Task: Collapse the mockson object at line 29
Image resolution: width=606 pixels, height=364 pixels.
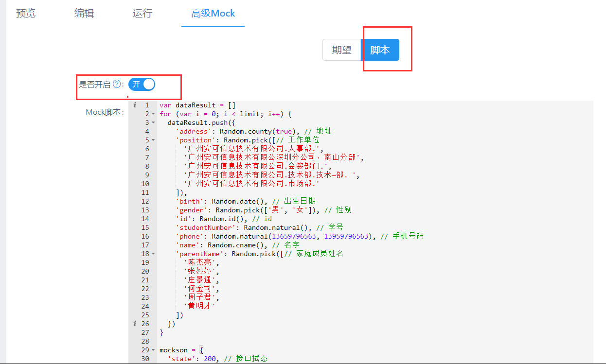Action: point(153,350)
